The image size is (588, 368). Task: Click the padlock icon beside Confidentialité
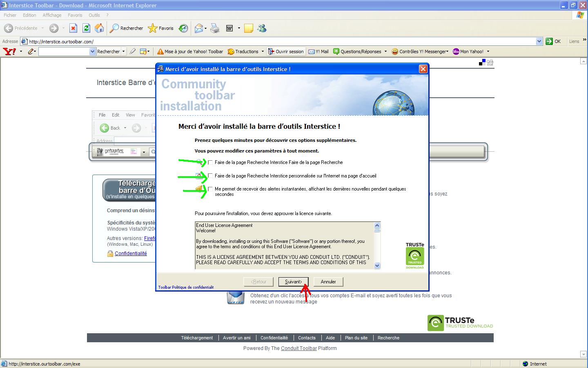110,254
